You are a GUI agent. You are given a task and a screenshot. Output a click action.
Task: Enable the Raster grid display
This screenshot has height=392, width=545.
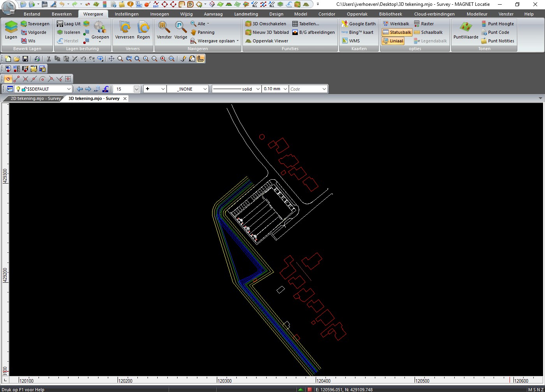click(424, 24)
